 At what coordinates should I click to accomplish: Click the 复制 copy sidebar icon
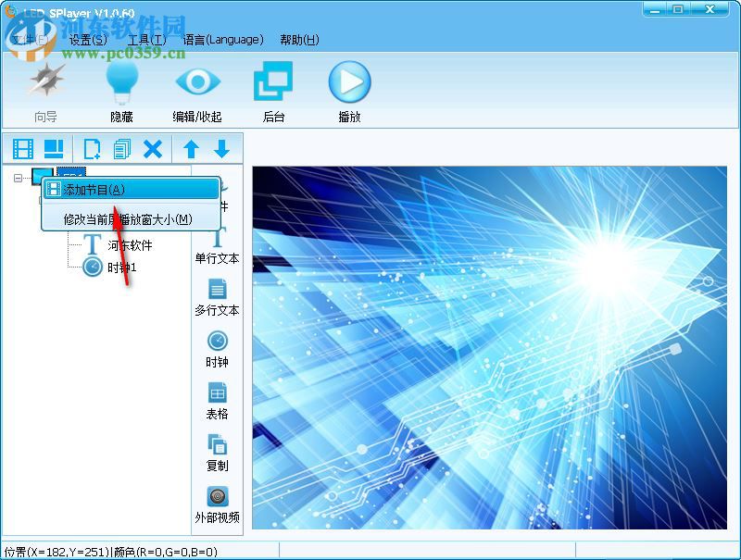coord(217,452)
